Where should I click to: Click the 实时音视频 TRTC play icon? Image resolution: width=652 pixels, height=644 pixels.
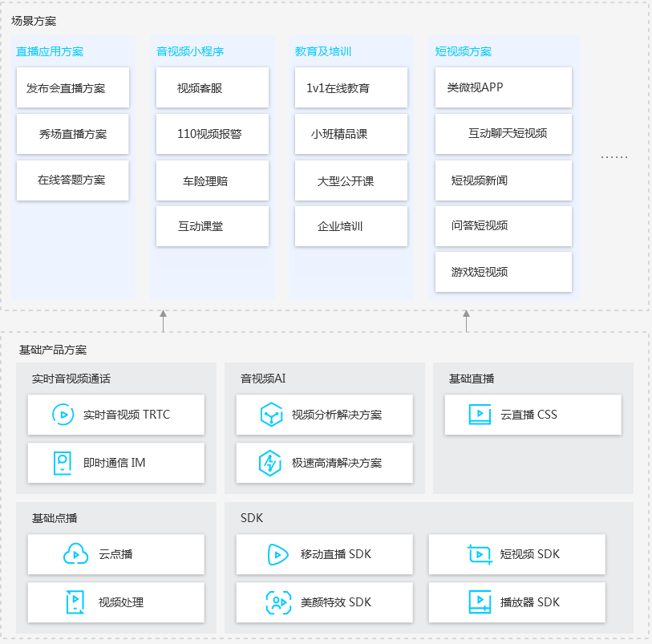(x=63, y=415)
